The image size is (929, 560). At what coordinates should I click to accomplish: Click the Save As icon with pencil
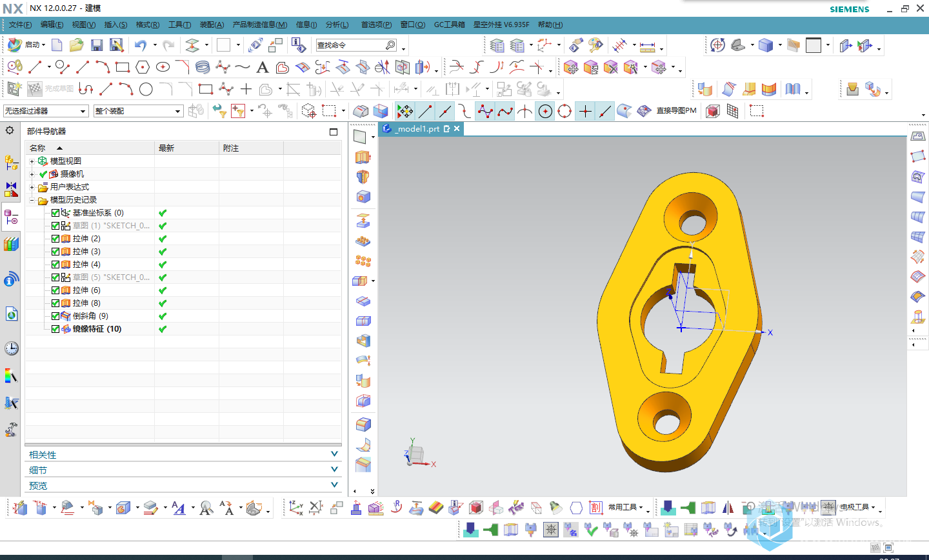(x=116, y=45)
